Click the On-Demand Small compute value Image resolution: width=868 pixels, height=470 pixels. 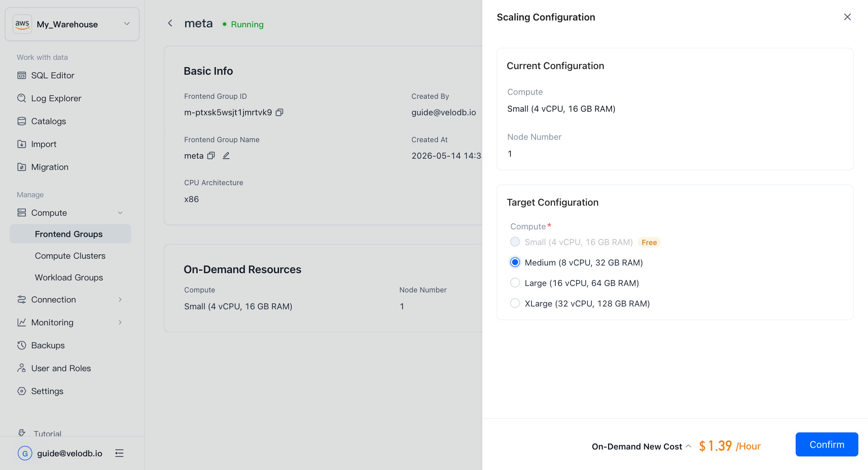(x=238, y=307)
